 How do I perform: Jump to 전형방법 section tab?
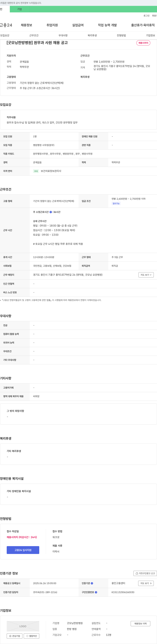pos(121,36)
